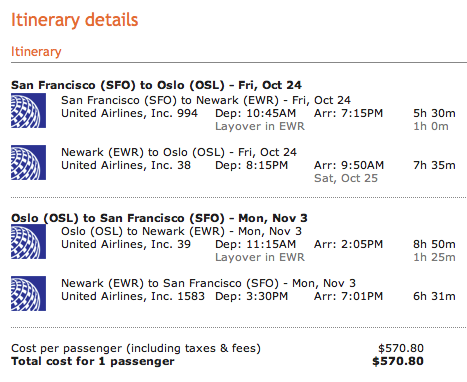Click the Itinerary section label

tap(36, 52)
